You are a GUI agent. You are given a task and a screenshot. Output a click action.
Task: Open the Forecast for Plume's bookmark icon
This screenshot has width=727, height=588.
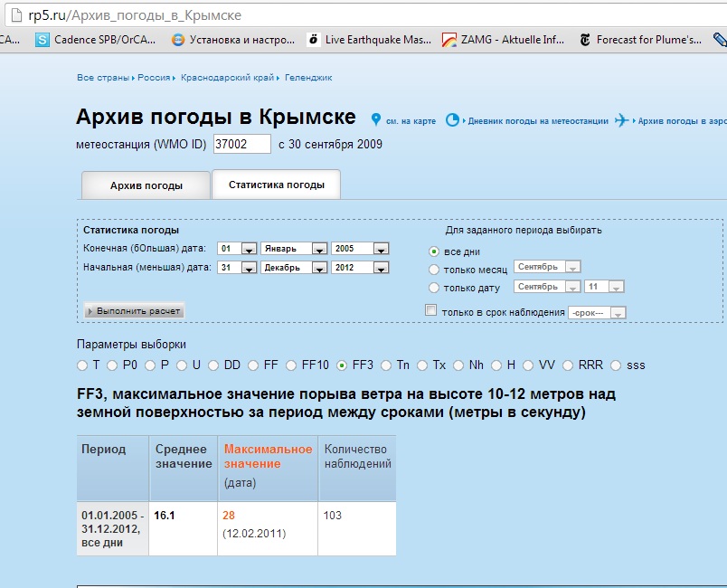(585, 40)
